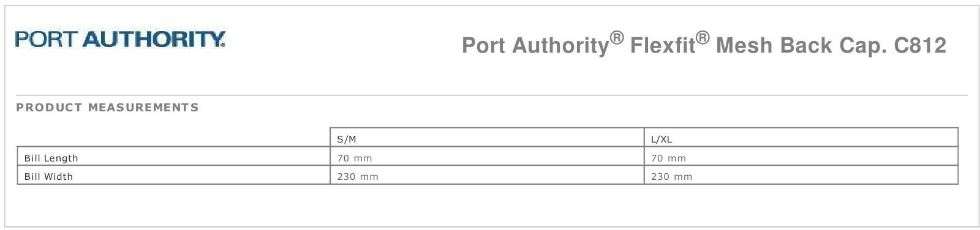This screenshot has width=980, height=230.
Task: Click the word PORT in the logo
Action: click(x=47, y=39)
